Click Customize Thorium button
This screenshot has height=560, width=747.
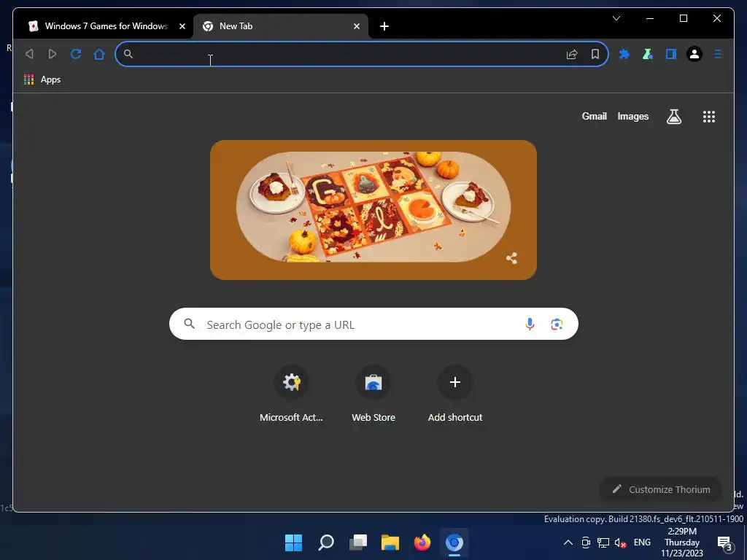(661, 489)
